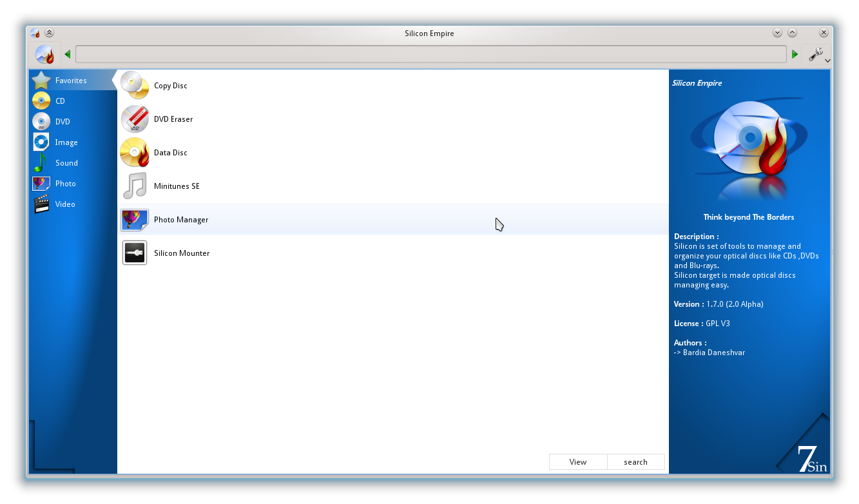Select the "Copy Disc" text
This screenshot has height=504, width=859.
pyautogui.click(x=171, y=86)
